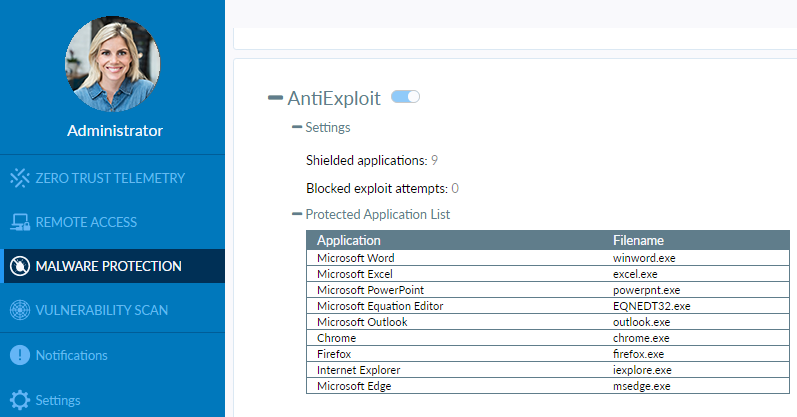Viewport: 797px width, 417px height.
Task: Click the Administrator username label
Action: pyautogui.click(x=114, y=131)
